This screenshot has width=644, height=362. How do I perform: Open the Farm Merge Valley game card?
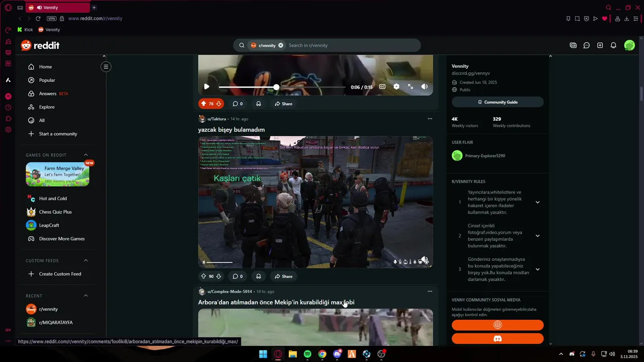(57, 174)
